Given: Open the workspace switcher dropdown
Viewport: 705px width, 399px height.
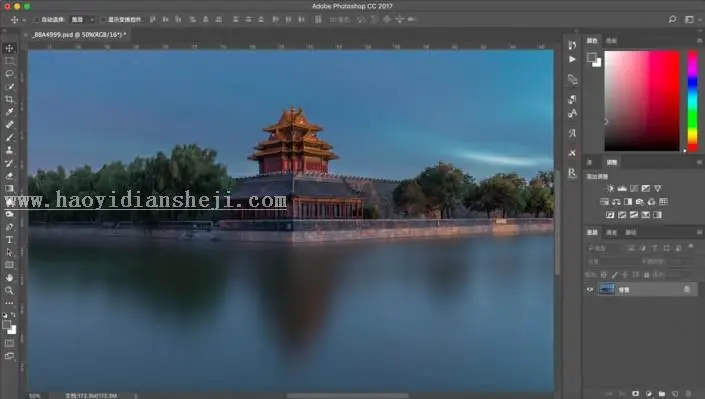Looking at the screenshot, I should click(692, 19).
